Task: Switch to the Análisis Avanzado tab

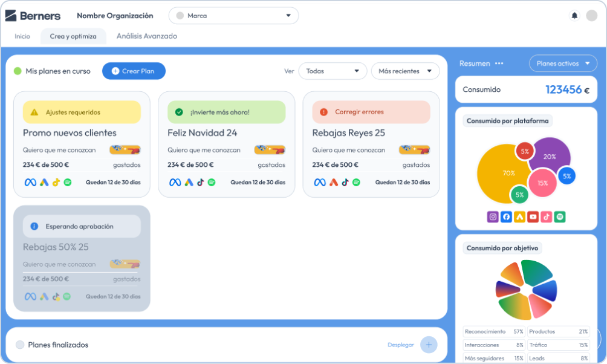Action: 147,36
